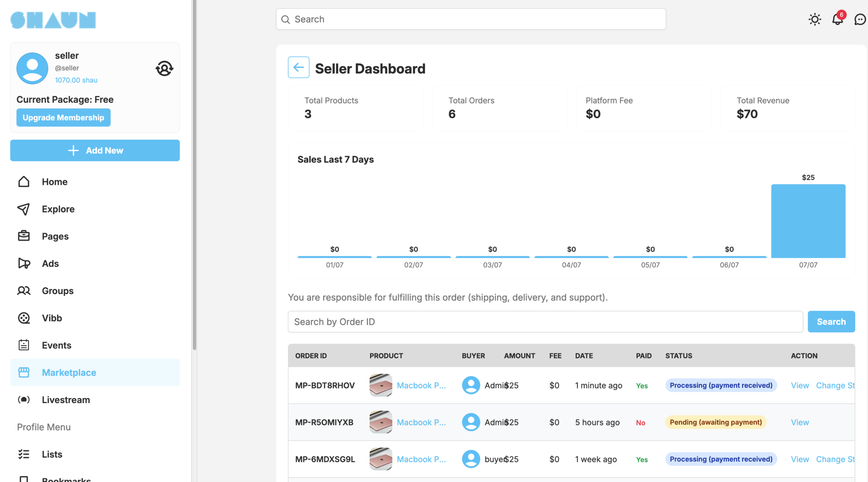Open the messages chat bubble icon
Screen dimensions: 868x482
point(860,19)
